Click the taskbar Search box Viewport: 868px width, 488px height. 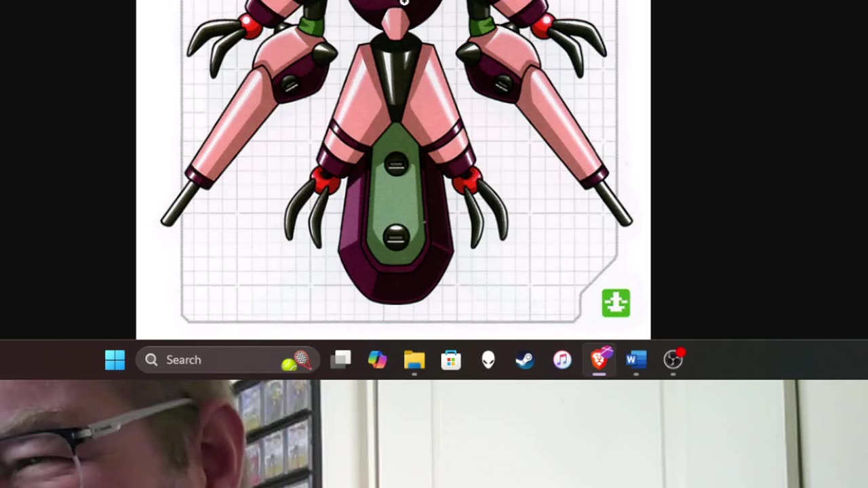(x=229, y=360)
